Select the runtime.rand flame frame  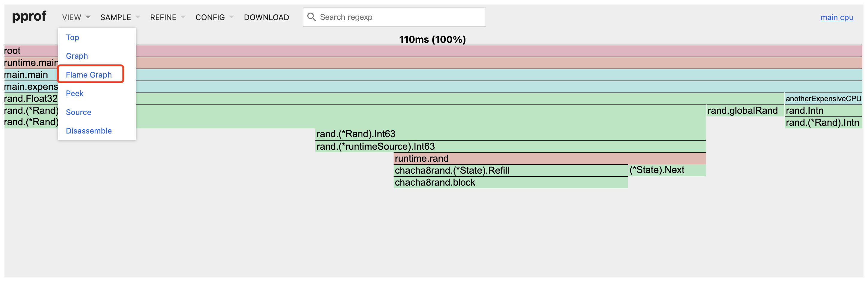tap(549, 158)
